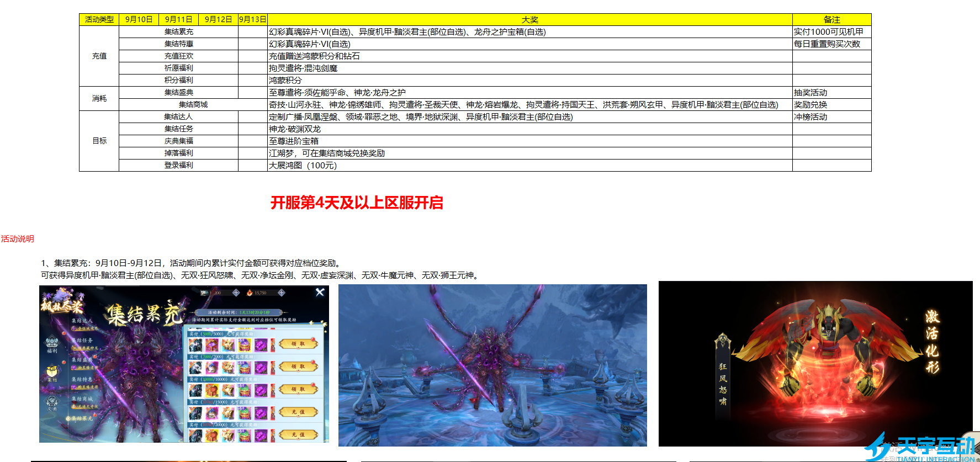This screenshot has height=462, width=980.
Task: Click the 掉落福利 table cell
Action: pyautogui.click(x=179, y=153)
